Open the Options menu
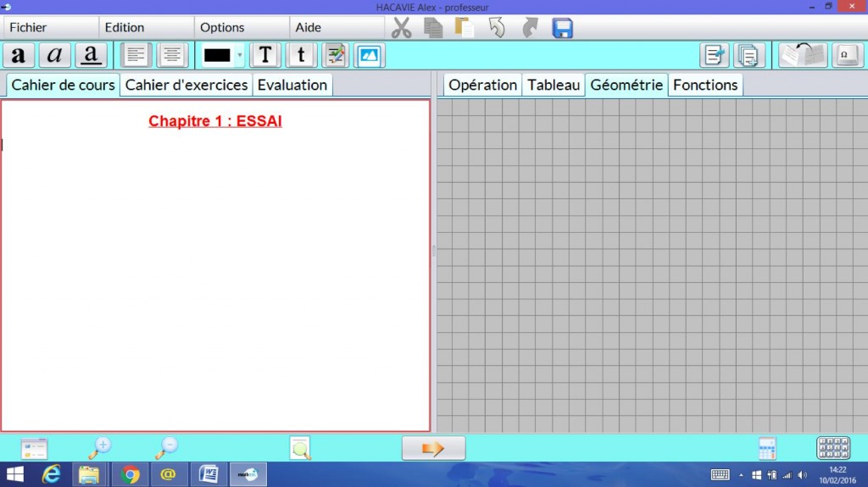Screen dimensions: 868x487 (222, 27)
